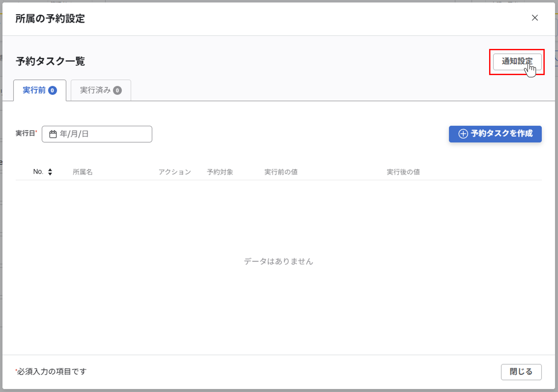The width and height of the screenshot is (558, 392).
Task: Click the 0 badge on 実行前 tab
Action: click(53, 90)
